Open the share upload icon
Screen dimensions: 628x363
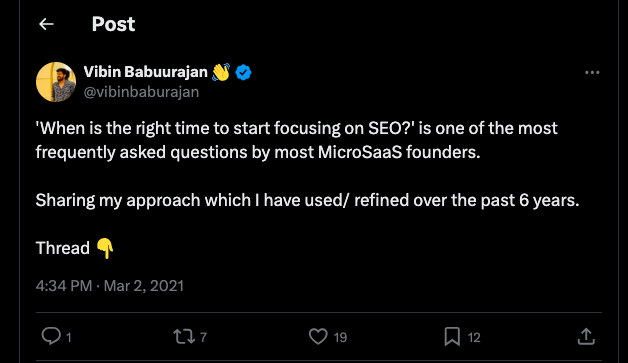(586, 337)
